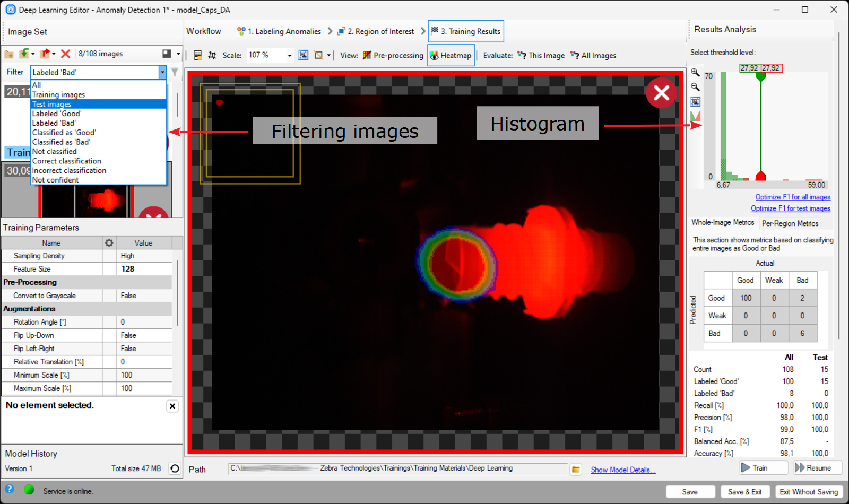Click the histogram zoom in magnifier
Screen dimensions: 849x504
coord(695,73)
